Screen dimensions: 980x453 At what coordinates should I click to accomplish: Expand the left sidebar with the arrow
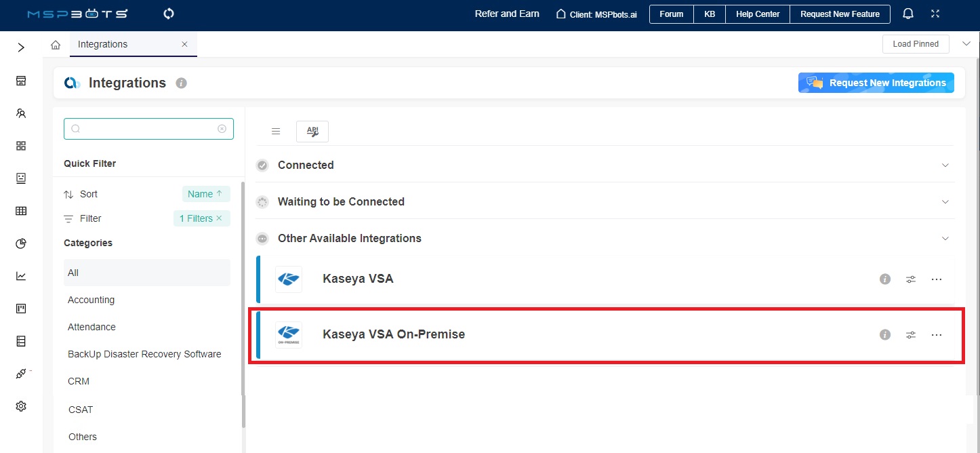point(21,47)
